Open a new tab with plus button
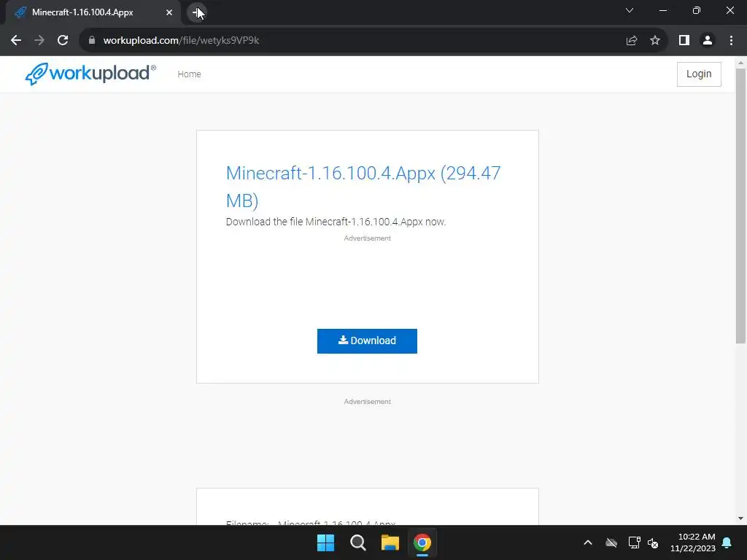The height and width of the screenshot is (560, 747). [x=197, y=12]
